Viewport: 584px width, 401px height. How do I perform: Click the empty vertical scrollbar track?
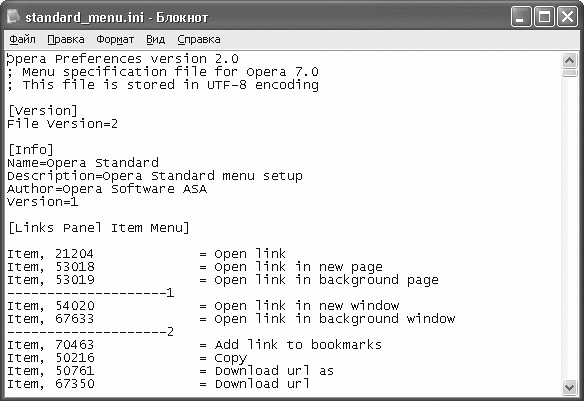[x=569, y=228]
